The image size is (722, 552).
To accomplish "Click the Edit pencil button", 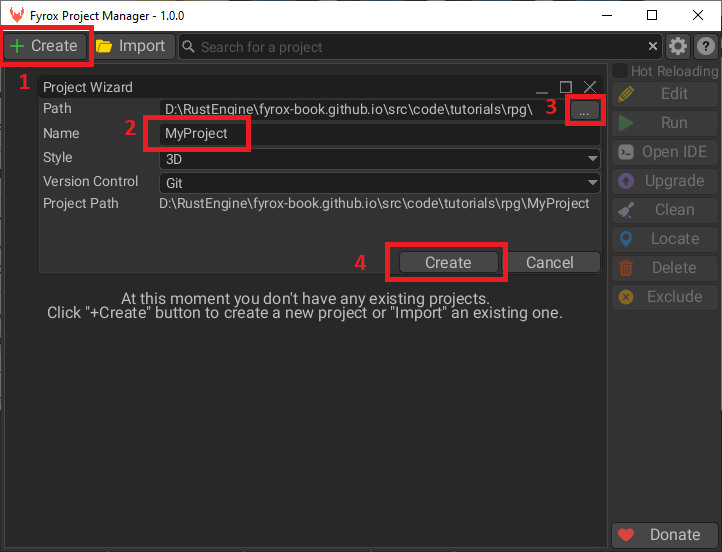I will (664, 94).
